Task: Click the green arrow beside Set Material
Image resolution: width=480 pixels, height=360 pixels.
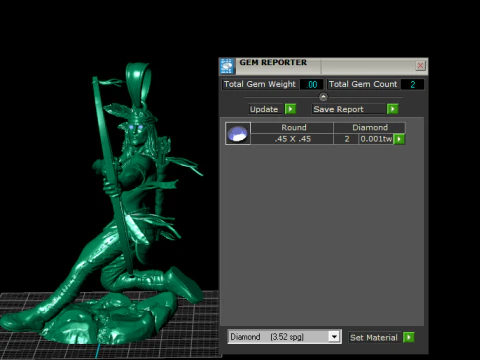Action: coord(408,337)
